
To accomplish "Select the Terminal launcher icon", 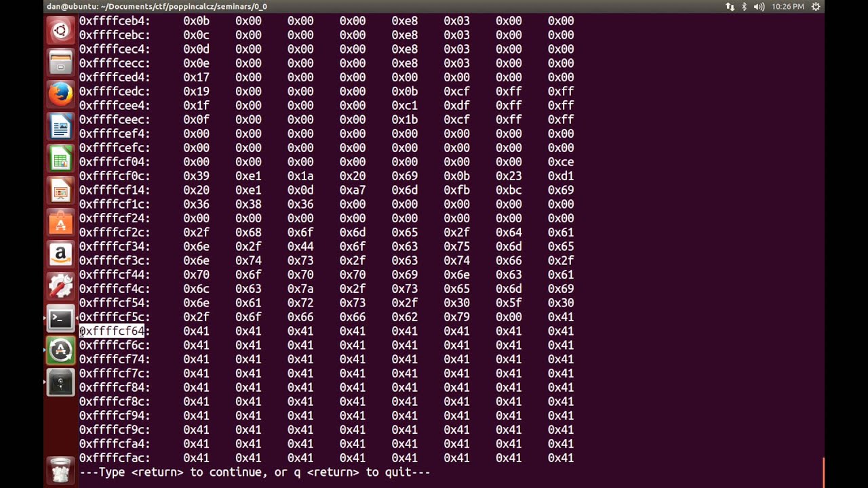I will [60, 319].
